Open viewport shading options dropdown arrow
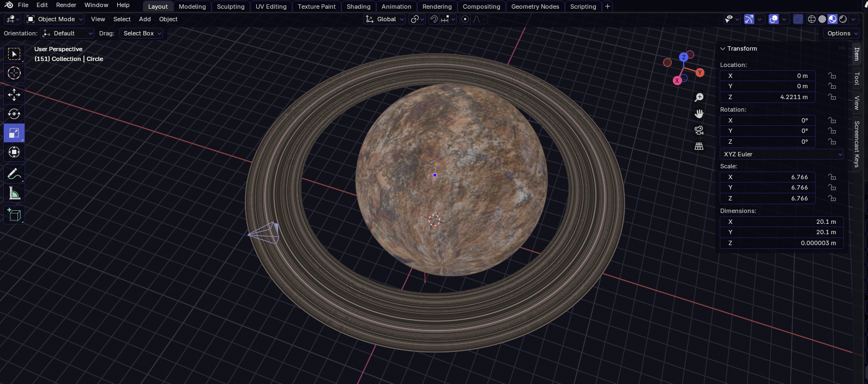Image resolution: width=868 pixels, height=384 pixels. click(x=854, y=19)
